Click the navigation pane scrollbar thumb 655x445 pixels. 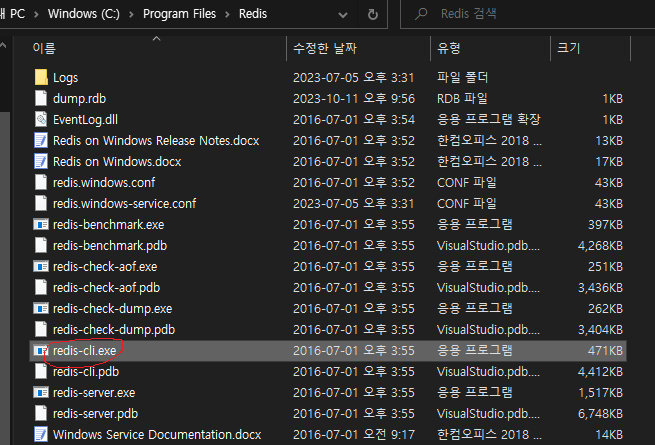pyautogui.click(x=4, y=278)
